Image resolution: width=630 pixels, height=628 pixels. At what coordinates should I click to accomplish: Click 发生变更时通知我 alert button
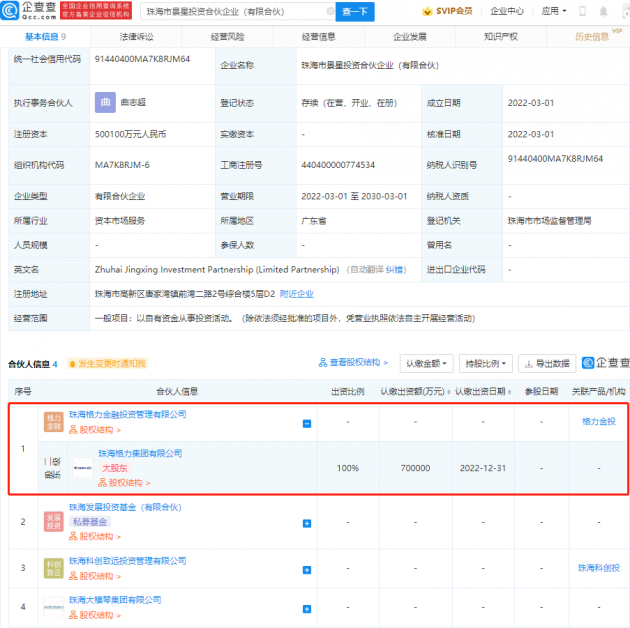pos(107,364)
